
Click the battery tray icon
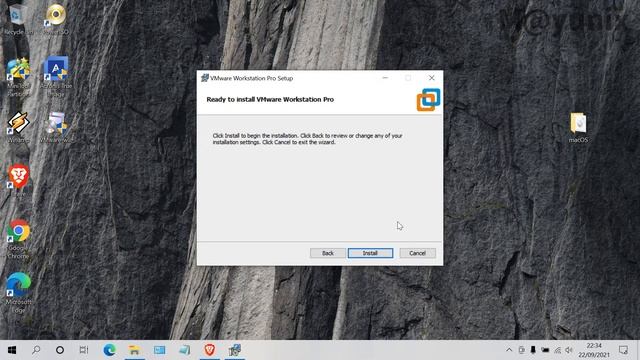(x=545, y=350)
